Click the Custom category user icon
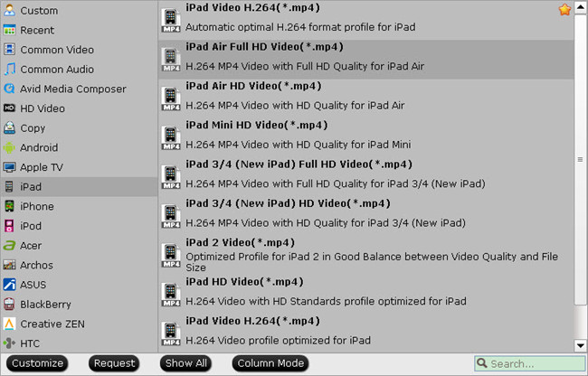The height and width of the screenshot is (376, 588). pos(9,10)
